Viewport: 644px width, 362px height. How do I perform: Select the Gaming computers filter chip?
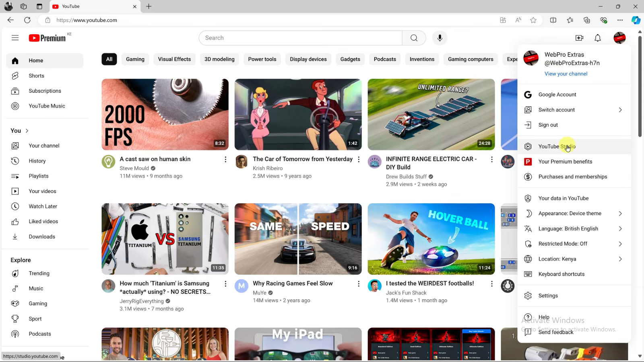471,59
